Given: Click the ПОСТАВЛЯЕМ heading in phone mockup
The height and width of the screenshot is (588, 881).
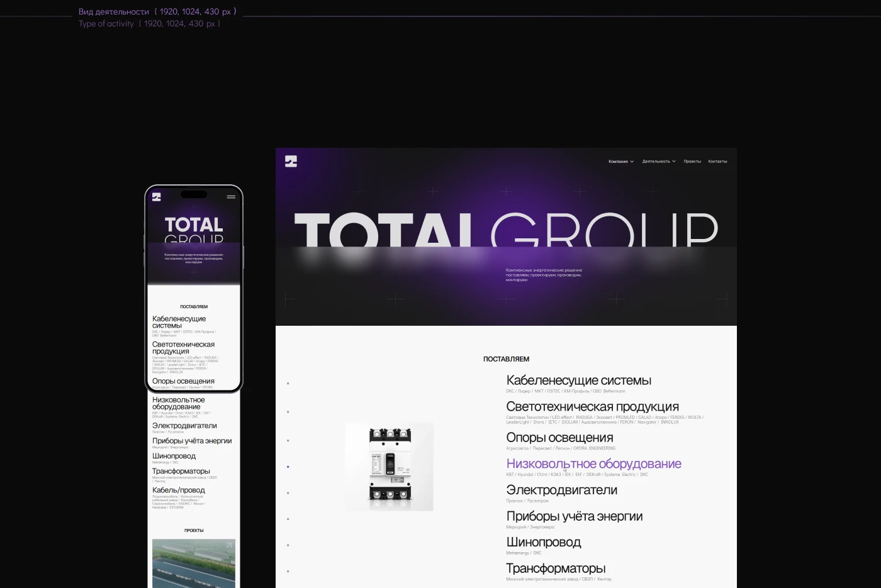Looking at the screenshot, I should click(x=194, y=307).
